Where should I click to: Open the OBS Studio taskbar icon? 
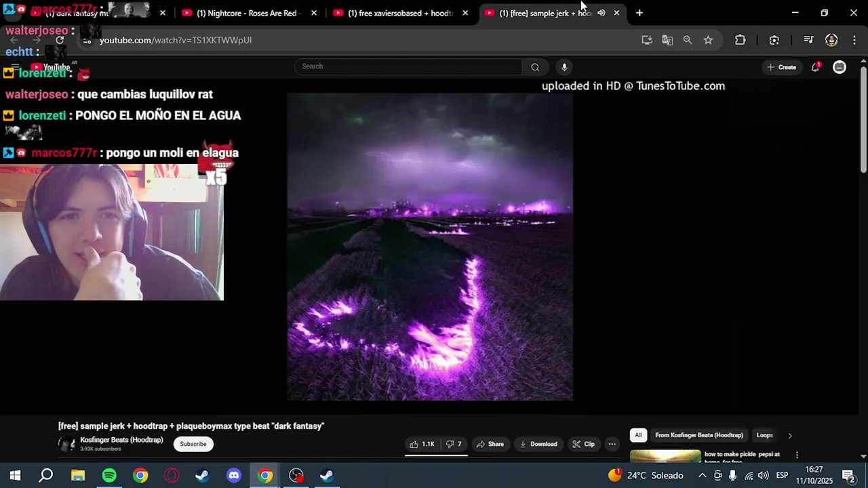(x=296, y=475)
